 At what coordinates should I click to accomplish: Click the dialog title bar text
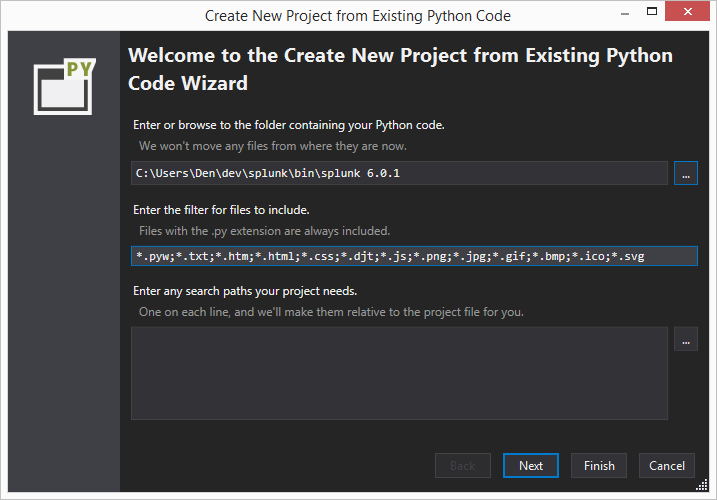click(357, 15)
